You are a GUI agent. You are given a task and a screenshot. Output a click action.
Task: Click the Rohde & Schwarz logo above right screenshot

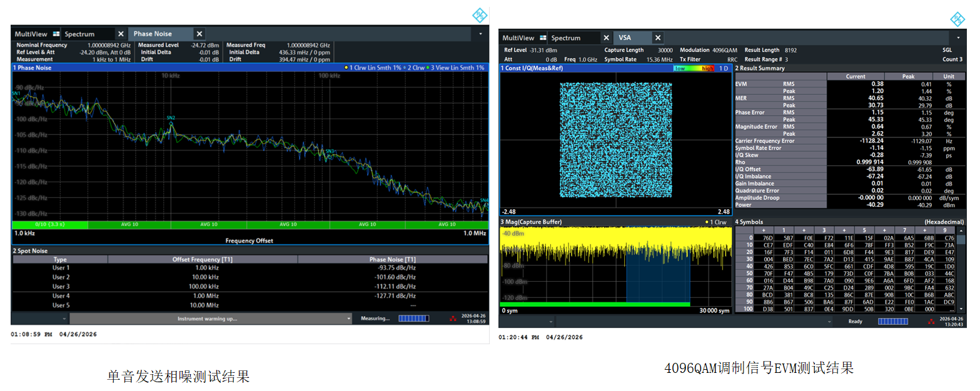(x=957, y=19)
